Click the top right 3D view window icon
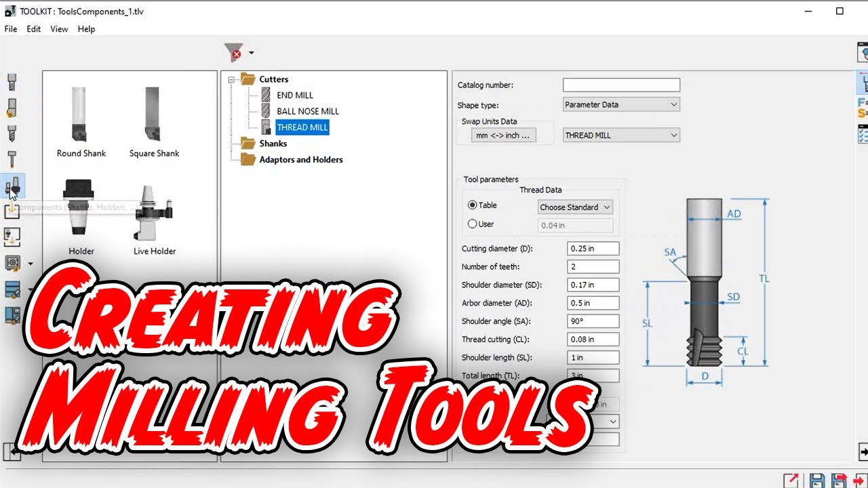The width and height of the screenshot is (868, 488). point(863,52)
